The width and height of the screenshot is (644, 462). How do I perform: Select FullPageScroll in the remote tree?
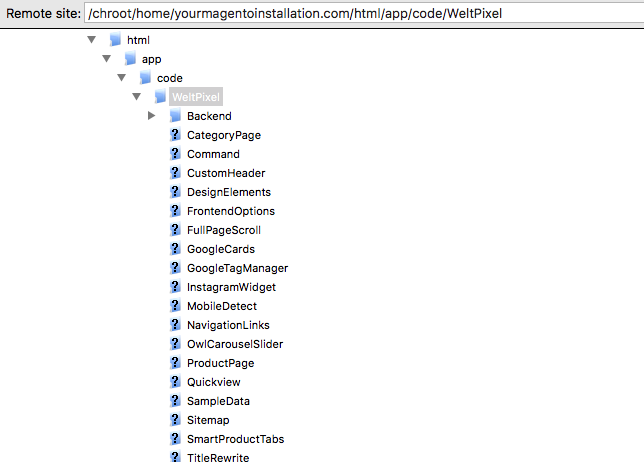point(224,230)
